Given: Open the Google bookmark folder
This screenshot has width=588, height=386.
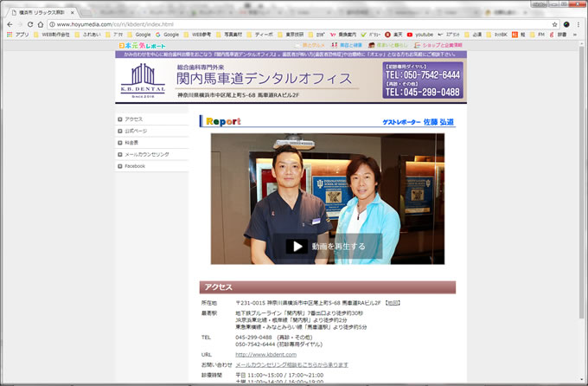Looking at the screenshot, I should click(x=139, y=35).
